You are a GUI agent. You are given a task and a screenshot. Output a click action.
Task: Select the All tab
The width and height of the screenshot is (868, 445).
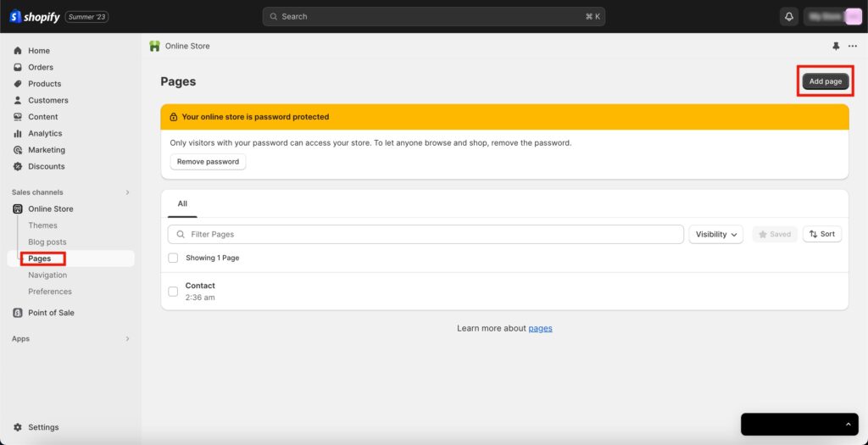pyautogui.click(x=182, y=203)
